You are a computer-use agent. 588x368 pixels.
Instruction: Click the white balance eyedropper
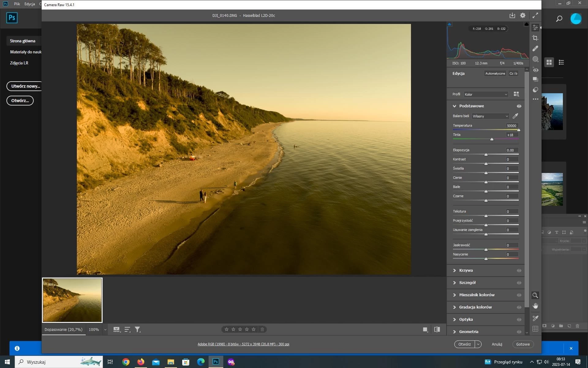[515, 116]
